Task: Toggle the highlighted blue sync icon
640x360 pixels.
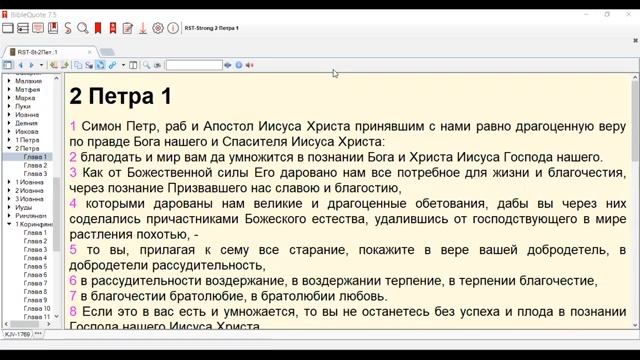Action: pyautogui.click(x=100, y=65)
